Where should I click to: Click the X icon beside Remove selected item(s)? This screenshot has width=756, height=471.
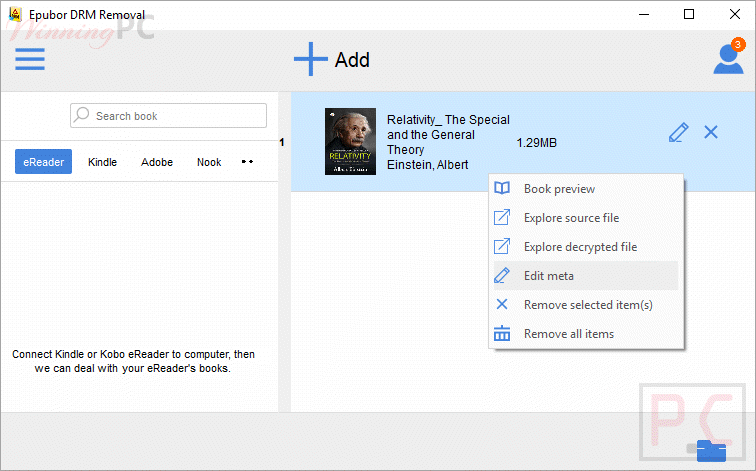[x=502, y=304]
